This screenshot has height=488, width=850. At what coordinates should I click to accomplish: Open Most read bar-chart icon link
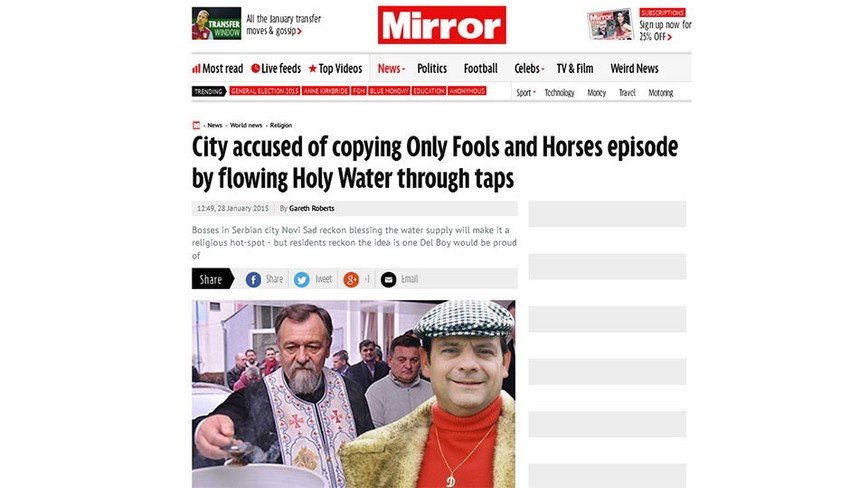click(217, 69)
